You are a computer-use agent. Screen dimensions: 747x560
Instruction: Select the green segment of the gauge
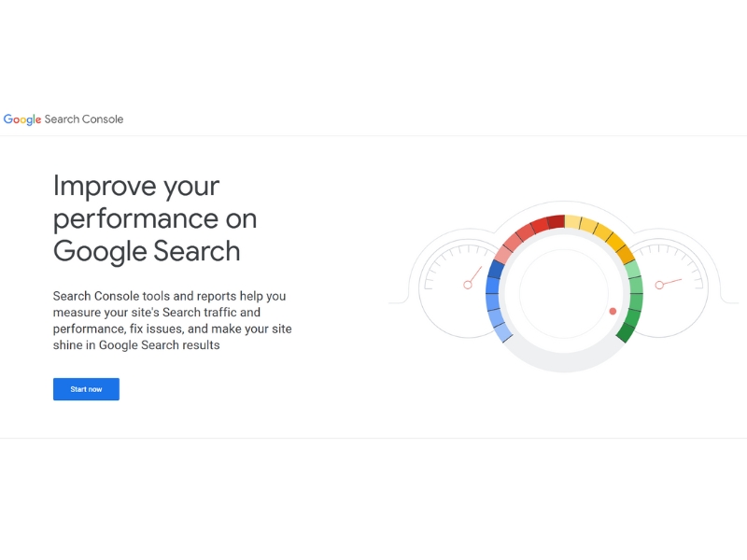pos(637,299)
